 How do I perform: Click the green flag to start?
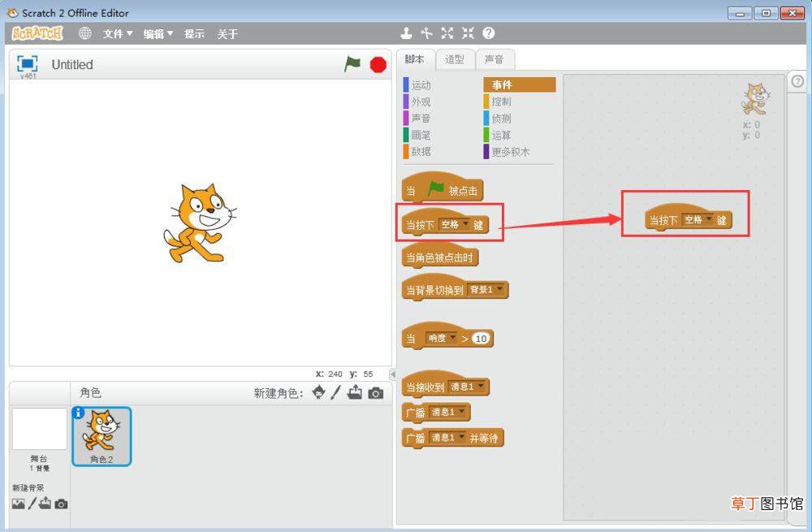[352, 64]
